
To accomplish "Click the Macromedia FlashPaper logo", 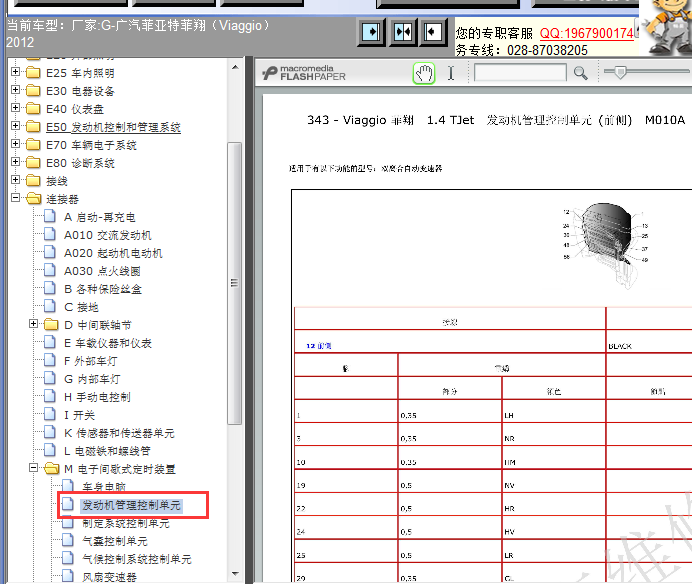I will 304,73.
